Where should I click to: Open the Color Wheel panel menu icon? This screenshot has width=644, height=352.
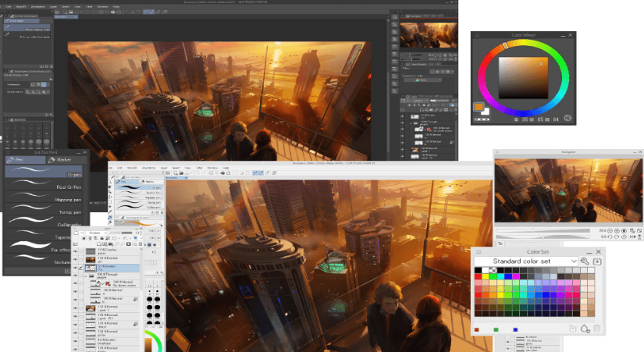477,35
